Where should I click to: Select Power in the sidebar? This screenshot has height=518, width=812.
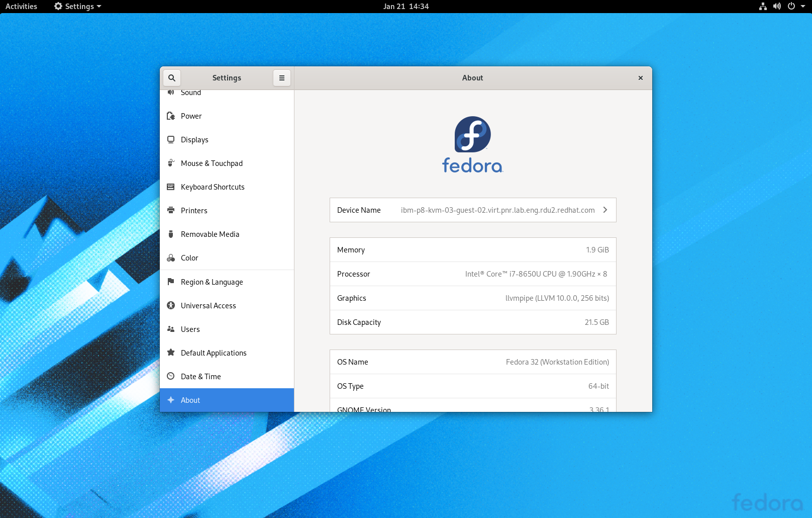tap(227, 116)
